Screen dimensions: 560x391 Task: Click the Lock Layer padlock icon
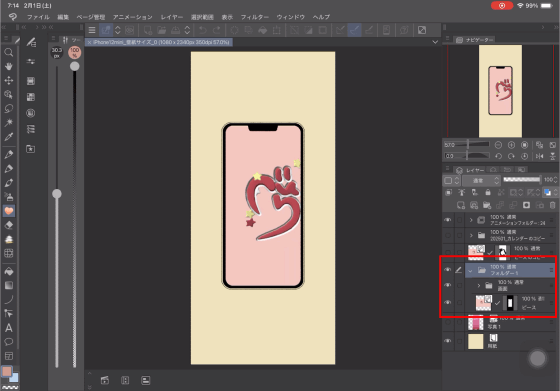coord(488,192)
